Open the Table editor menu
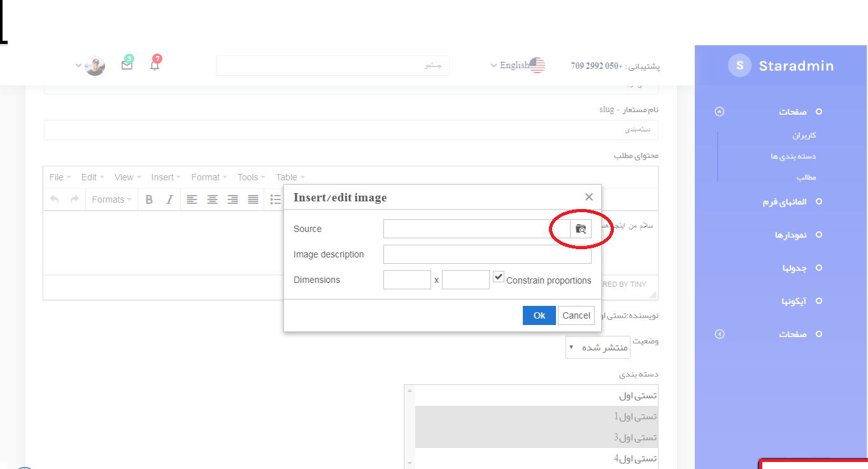The height and width of the screenshot is (469, 868). pos(290,177)
